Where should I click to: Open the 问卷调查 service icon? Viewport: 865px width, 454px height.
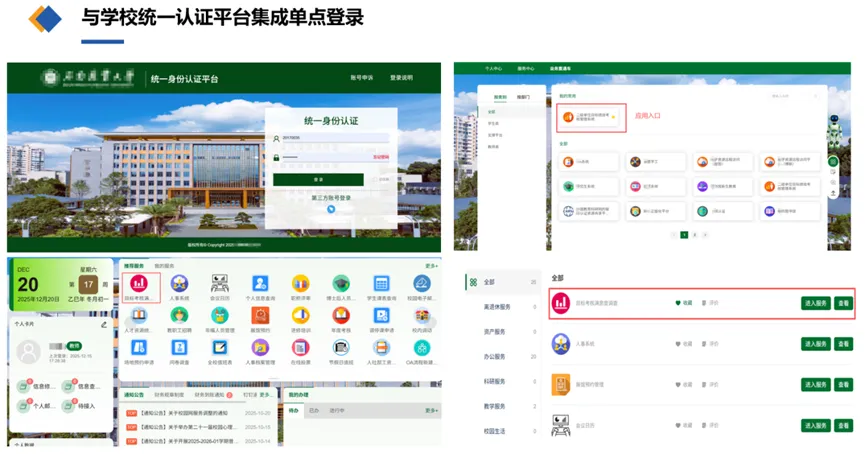click(x=179, y=348)
